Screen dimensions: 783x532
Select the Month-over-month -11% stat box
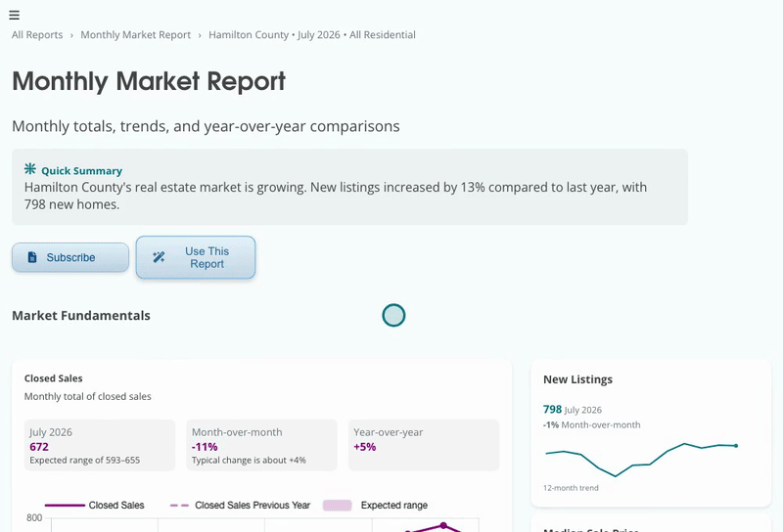(261, 445)
